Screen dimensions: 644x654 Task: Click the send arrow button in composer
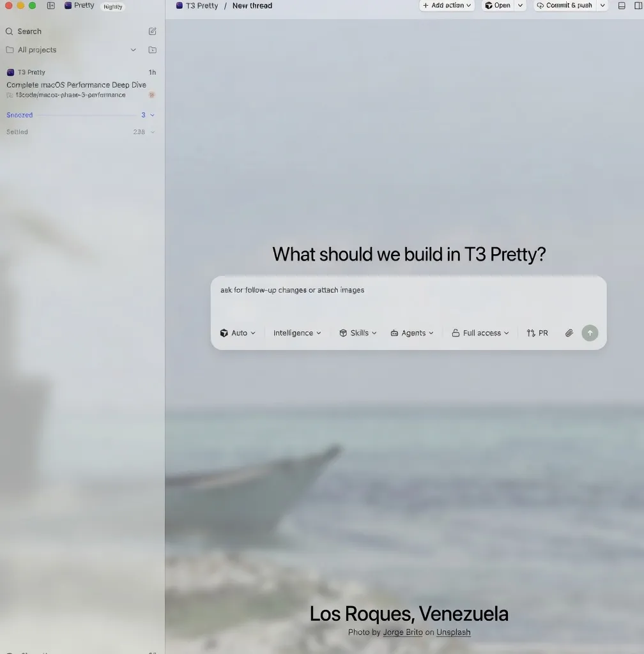(x=590, y=333)
